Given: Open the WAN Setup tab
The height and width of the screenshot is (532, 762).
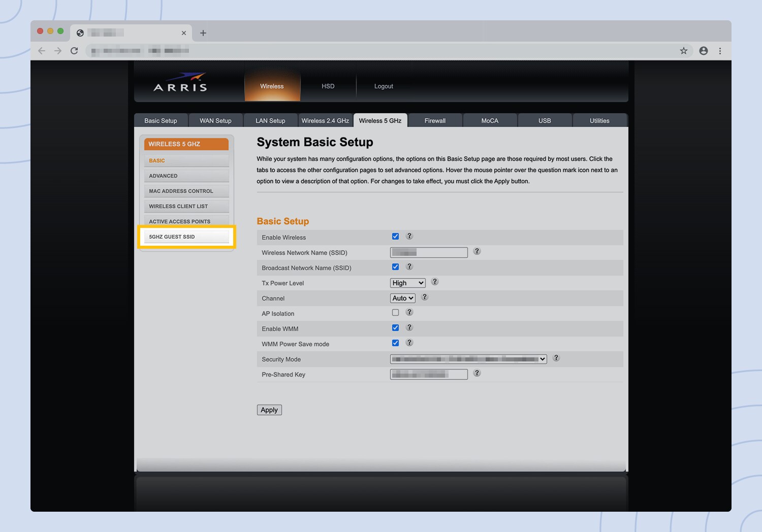Looking at the screenshot, I should [x=215, y=121].
